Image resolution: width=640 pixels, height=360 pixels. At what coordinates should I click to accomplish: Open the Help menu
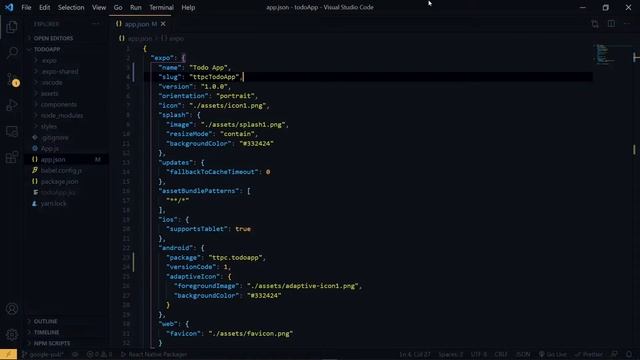pyautogui.click(x=188, y=7)
